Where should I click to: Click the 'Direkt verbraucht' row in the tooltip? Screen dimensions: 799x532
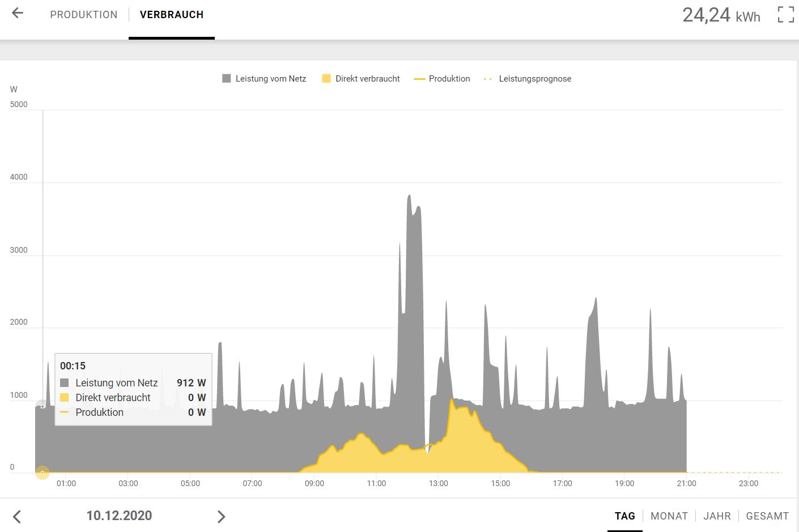(133, 398)
